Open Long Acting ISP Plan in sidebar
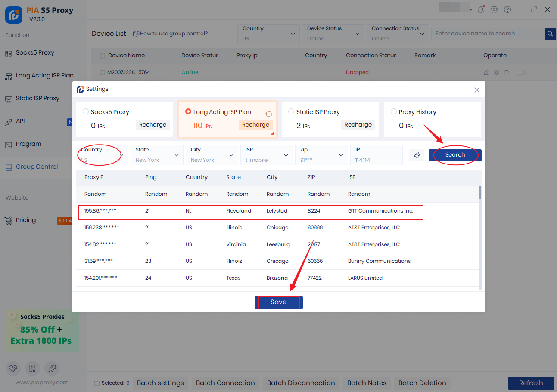 (x=44, y=76)
